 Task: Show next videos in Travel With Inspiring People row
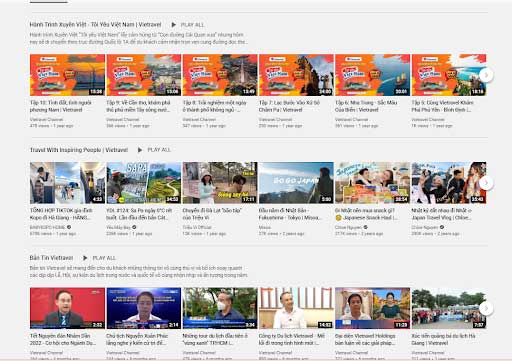pos(486,183)
